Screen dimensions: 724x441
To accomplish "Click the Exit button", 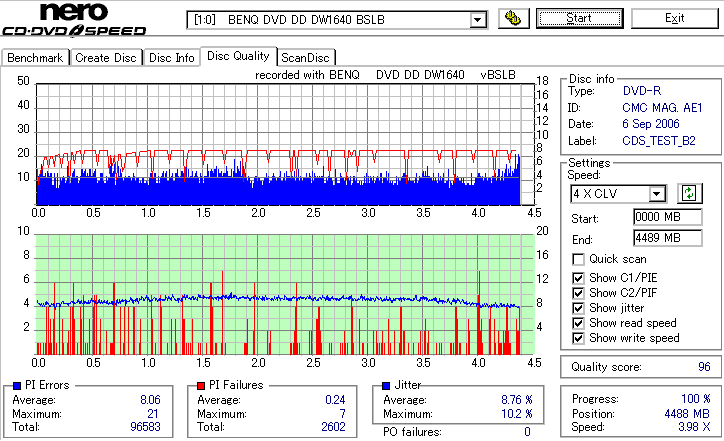I will (675, 18).
